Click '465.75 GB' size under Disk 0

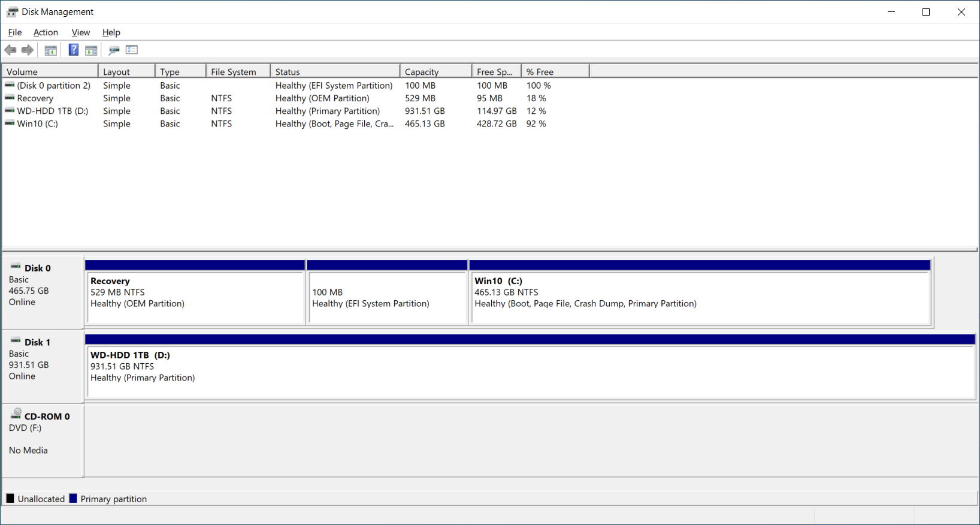pyautogui.click(x=29, y=291)
